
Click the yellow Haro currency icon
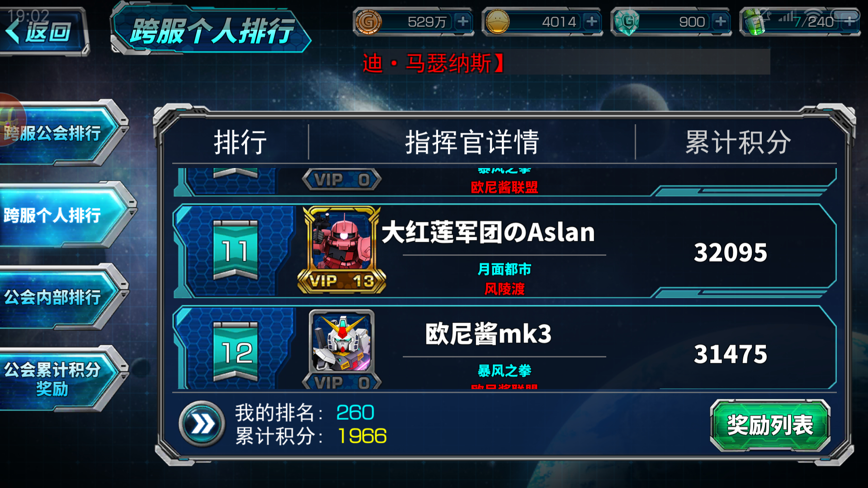(497, 22)
